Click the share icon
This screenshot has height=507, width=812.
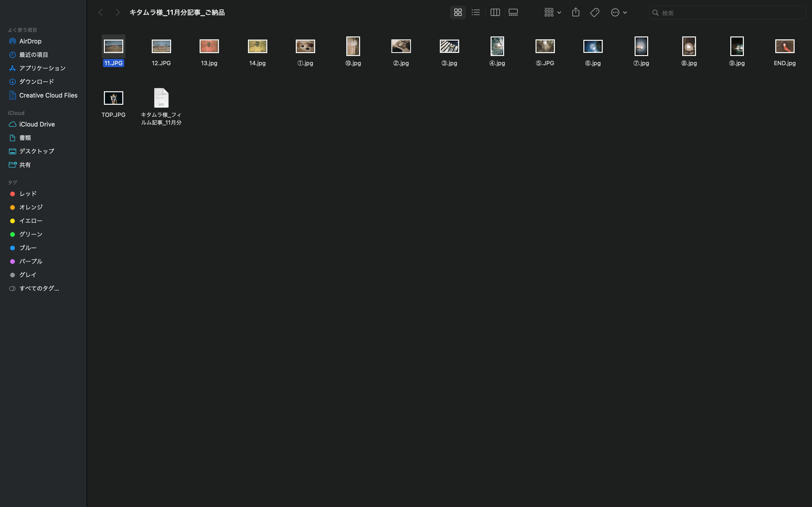[x=575, y=12]
